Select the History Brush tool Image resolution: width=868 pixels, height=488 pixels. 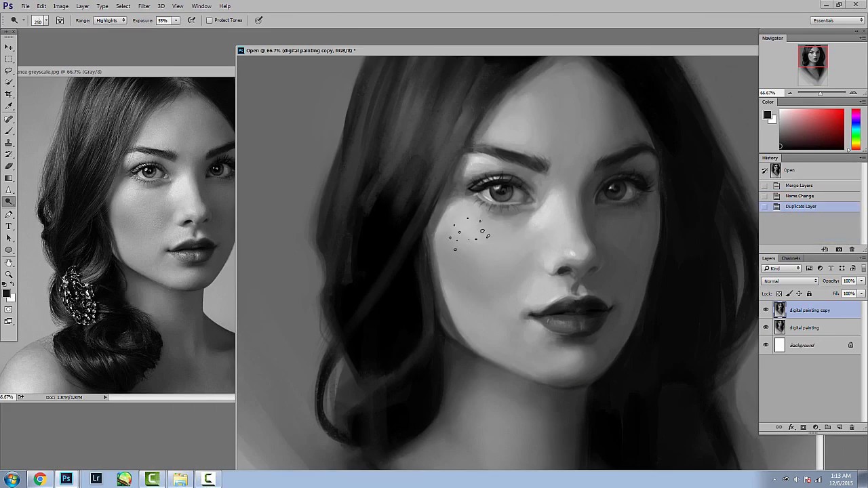[9, 155]
